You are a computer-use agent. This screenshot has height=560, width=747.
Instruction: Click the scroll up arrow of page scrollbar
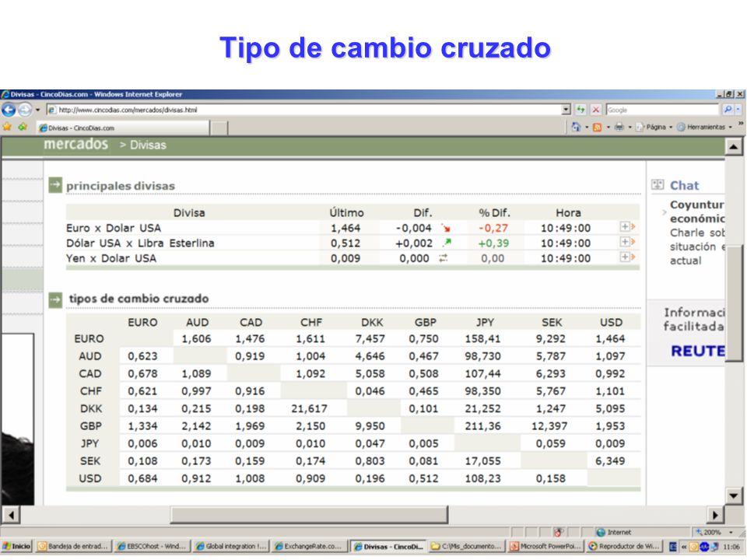coord(734,147)
